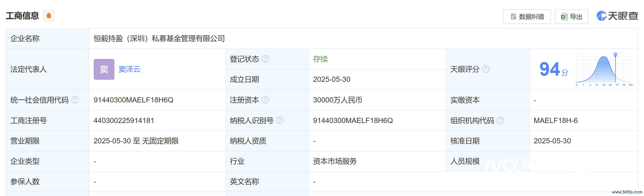Screen dimensions: 644x196
Task: Click the 数据纠错 button
Action: point(527,17)
